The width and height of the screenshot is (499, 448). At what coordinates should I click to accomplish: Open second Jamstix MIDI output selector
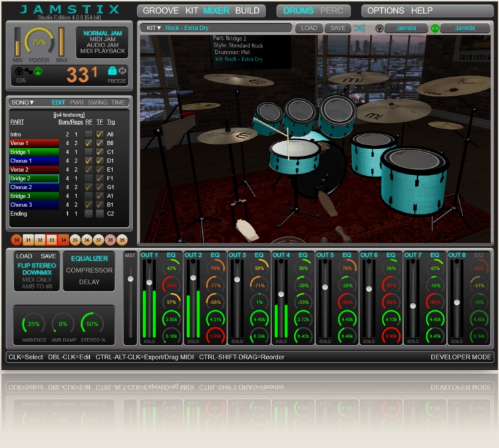point(465,28)
